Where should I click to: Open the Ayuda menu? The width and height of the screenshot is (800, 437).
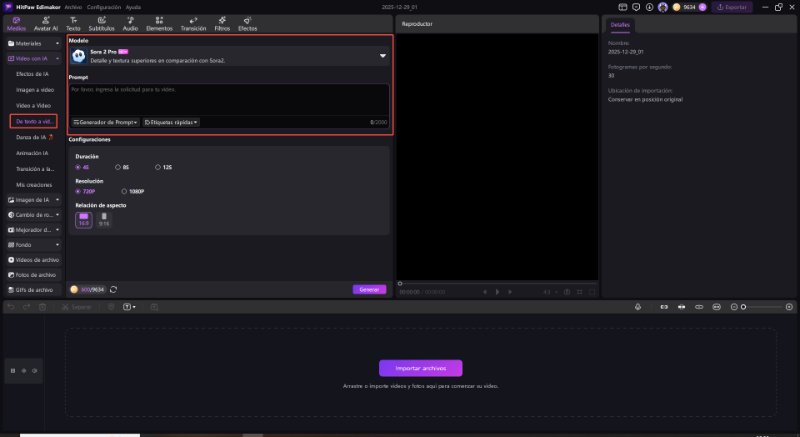tap(133, 7)
